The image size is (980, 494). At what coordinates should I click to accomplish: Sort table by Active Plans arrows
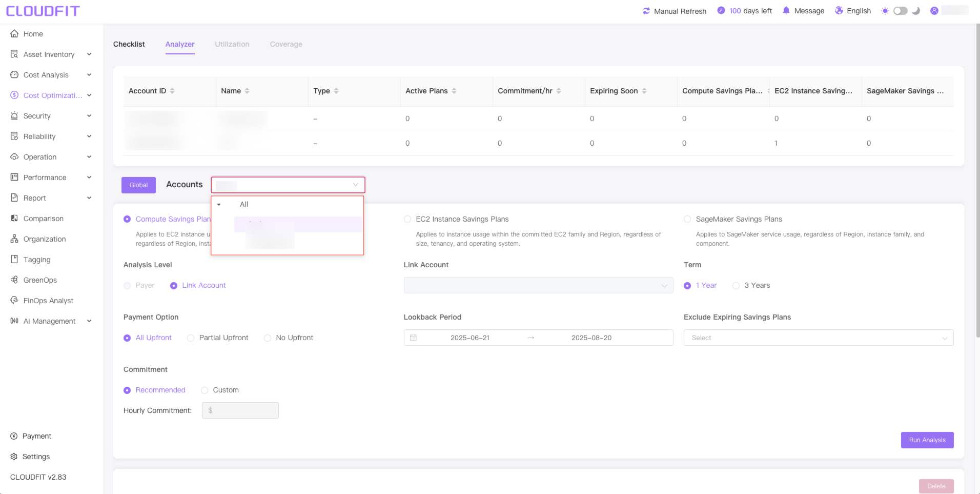coord(454,91)
